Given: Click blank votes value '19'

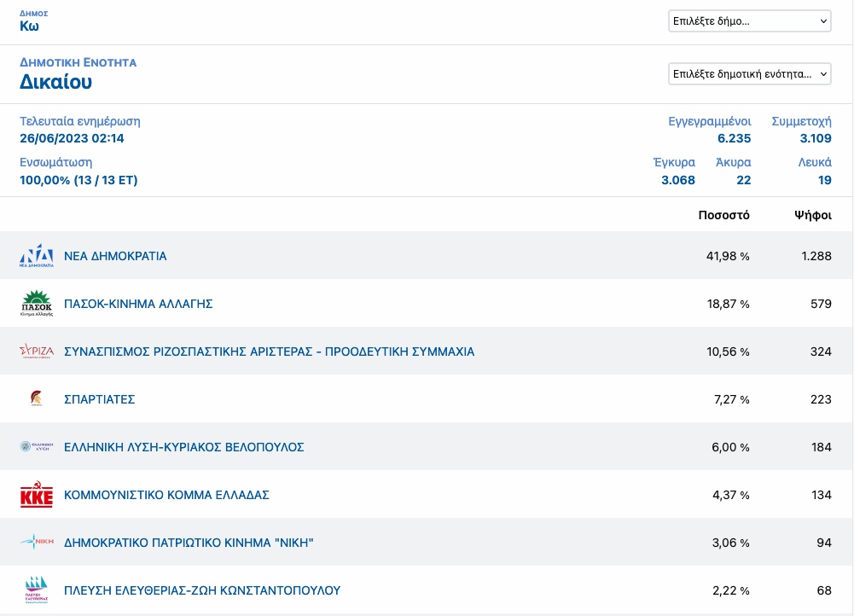Looking at the screenshot, I should [x=825, y=180].
